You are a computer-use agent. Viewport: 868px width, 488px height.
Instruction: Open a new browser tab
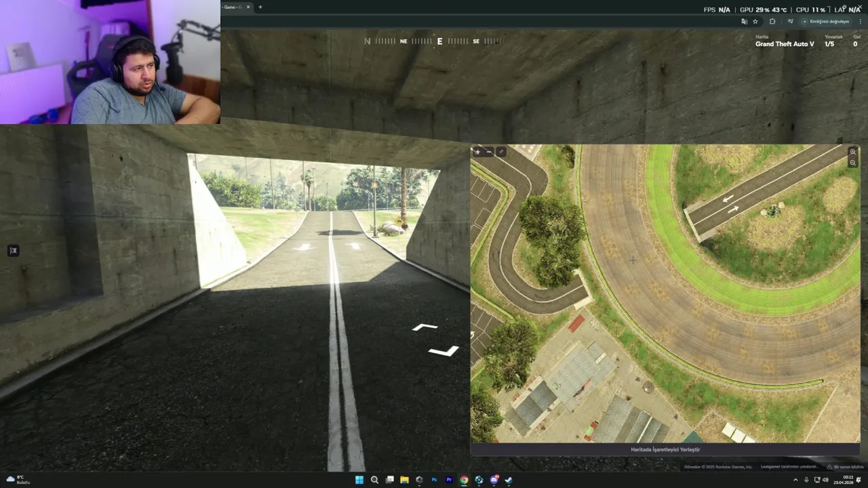point(260,7)
